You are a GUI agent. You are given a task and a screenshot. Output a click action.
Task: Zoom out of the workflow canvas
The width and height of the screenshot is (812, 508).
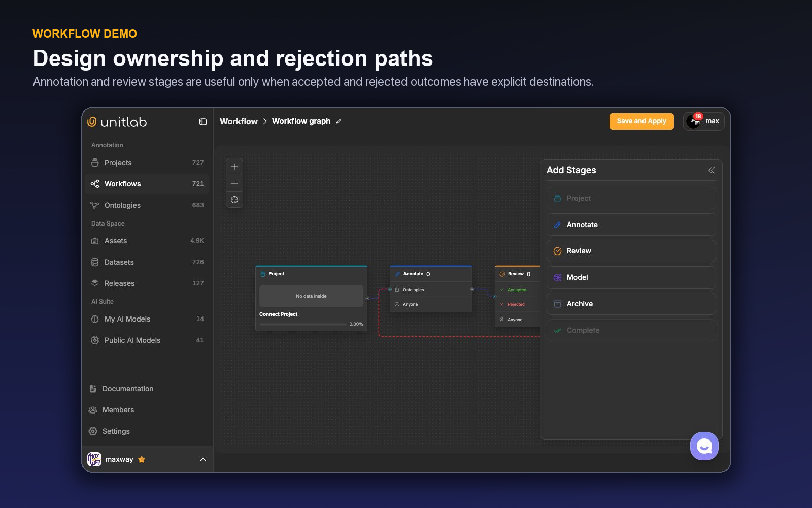(x=234, y=183)
